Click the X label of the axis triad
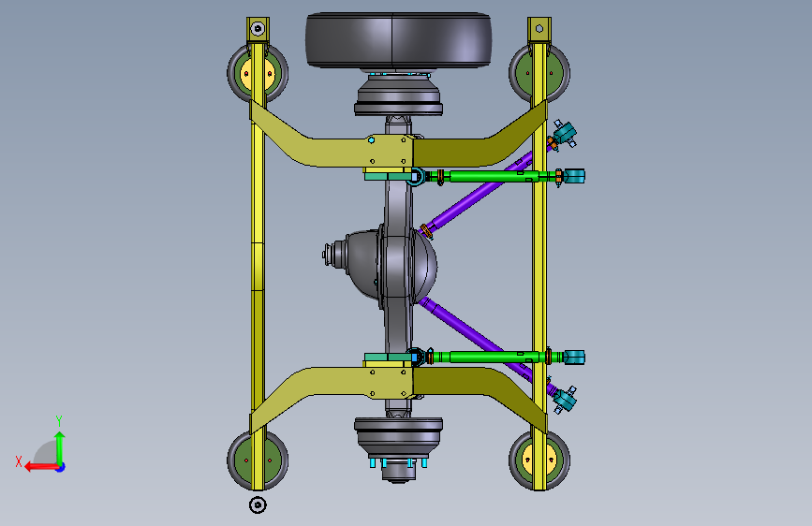This screenshot has width=812, height=526. [x=19, y=461]
